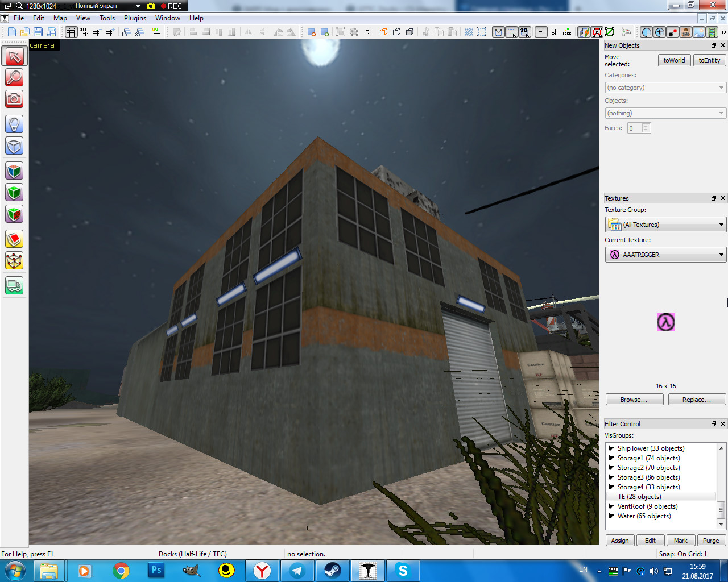The height and width of the screenshot is (582, 728).
Task: Select the Selection arrow tool
Action: point(14,56)
